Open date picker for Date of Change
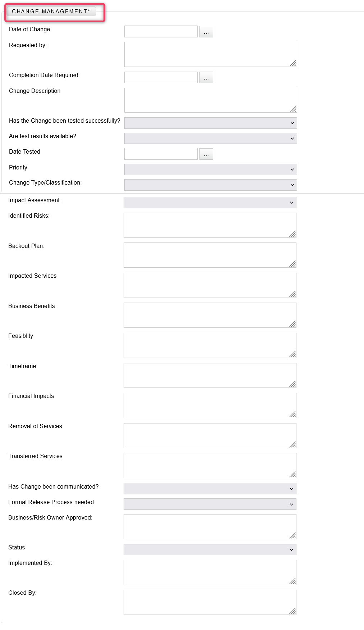 click(x=206, y=32)
